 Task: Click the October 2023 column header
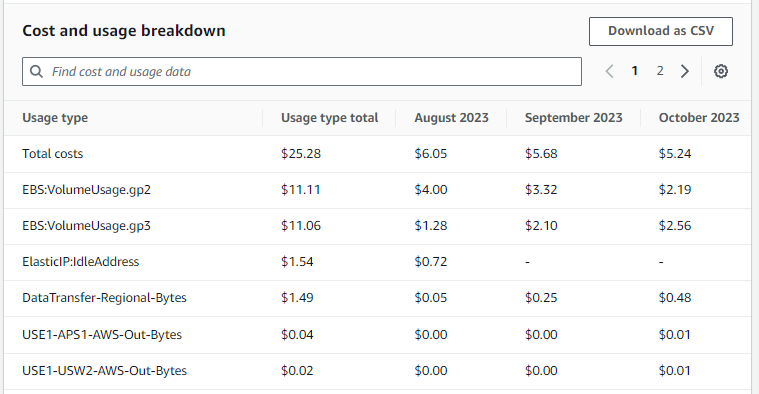(699, 118)
